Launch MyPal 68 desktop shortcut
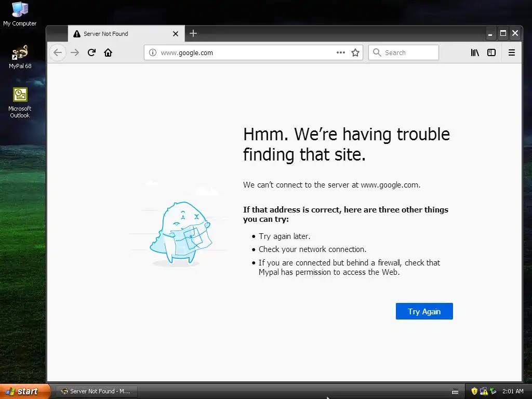Image resolution: width=532 pixels, height=399 pixels. pyautogui.click(x=20, y=57)
